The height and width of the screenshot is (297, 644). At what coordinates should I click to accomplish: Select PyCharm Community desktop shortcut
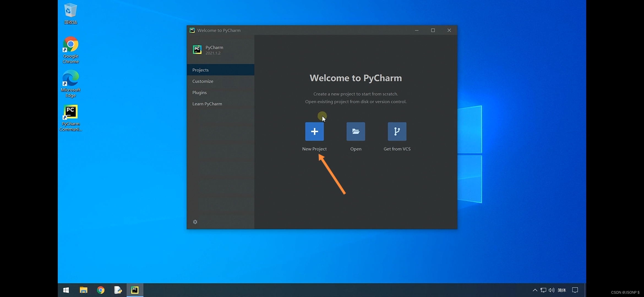pyautogui.click(x=70, y=118)
